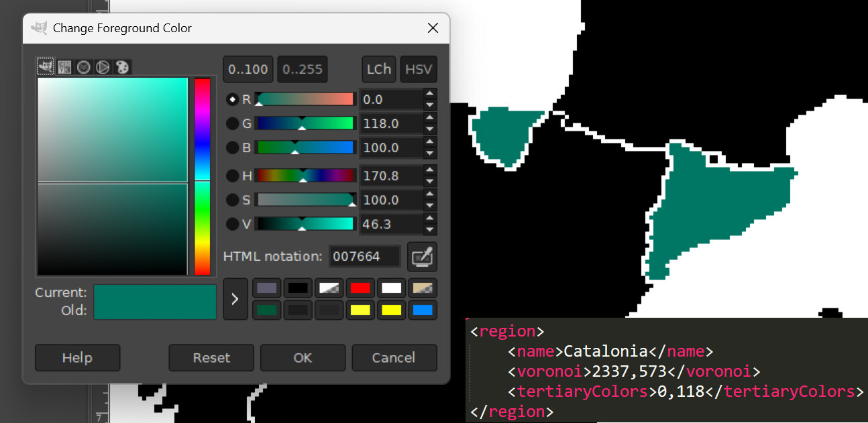The height and width of the screenshot is (423, 868).
Task: Click the Cancel button
Action: [x=394, y=358]
